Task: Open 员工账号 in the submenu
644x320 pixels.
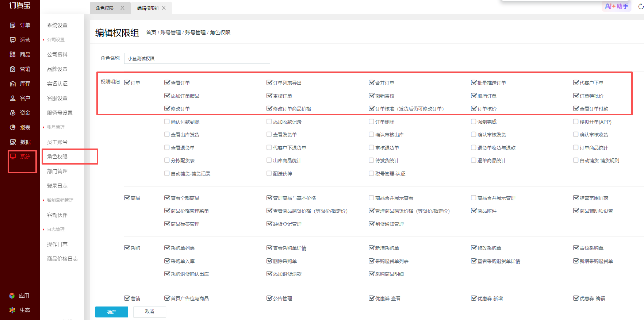Action: pos(57,142)
